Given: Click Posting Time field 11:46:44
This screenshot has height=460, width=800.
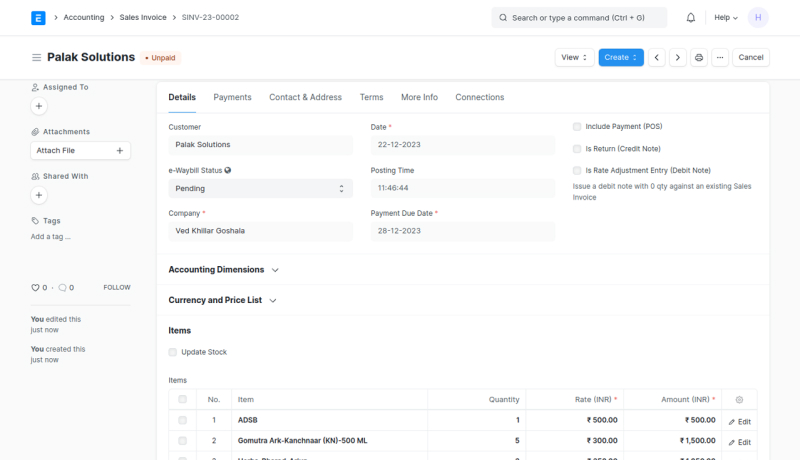Looking at the screenshot, I should point(462,188).
